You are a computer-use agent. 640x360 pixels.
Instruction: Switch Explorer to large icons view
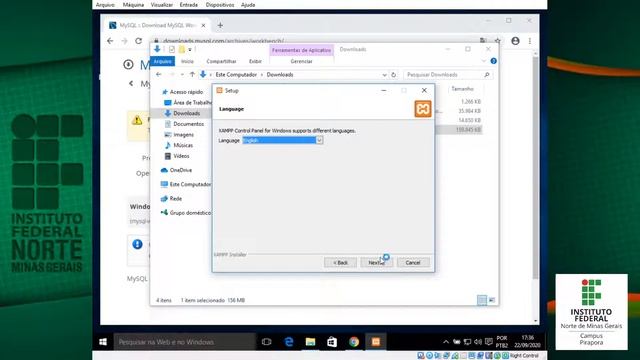492,300
